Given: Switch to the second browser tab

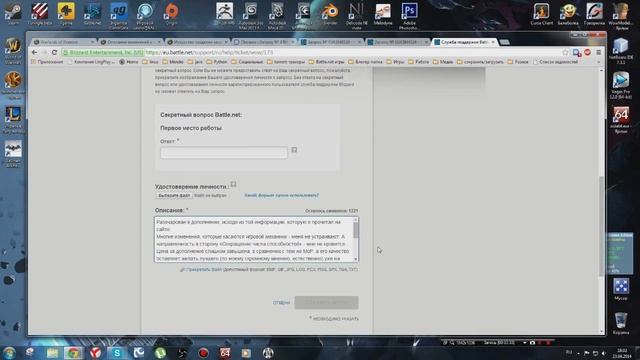Looking at the screenshot, I should (x=131, y=42).
